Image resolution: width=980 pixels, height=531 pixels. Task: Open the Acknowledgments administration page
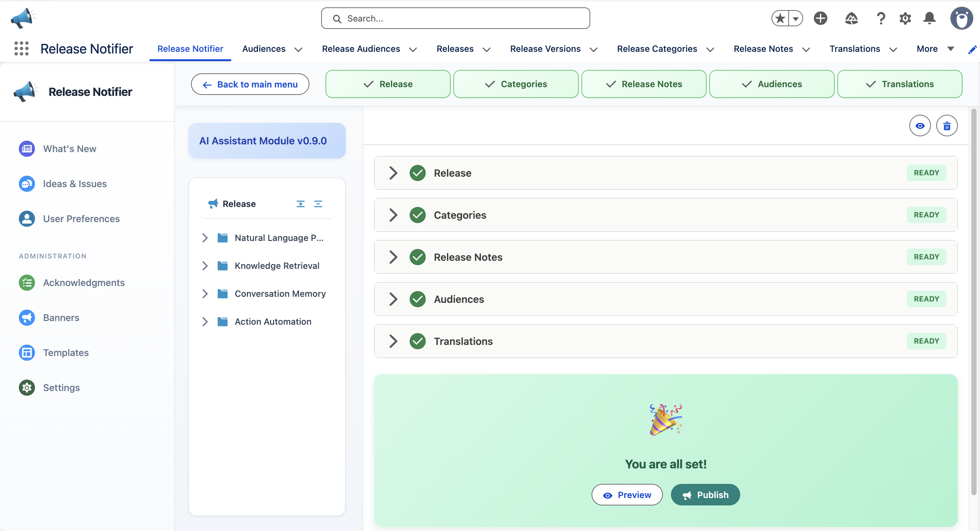pos(84,282)
